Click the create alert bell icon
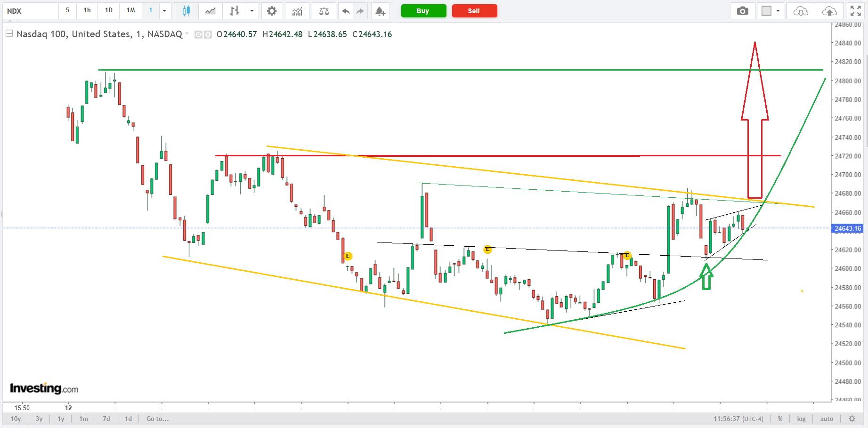 tap(380, 11)
